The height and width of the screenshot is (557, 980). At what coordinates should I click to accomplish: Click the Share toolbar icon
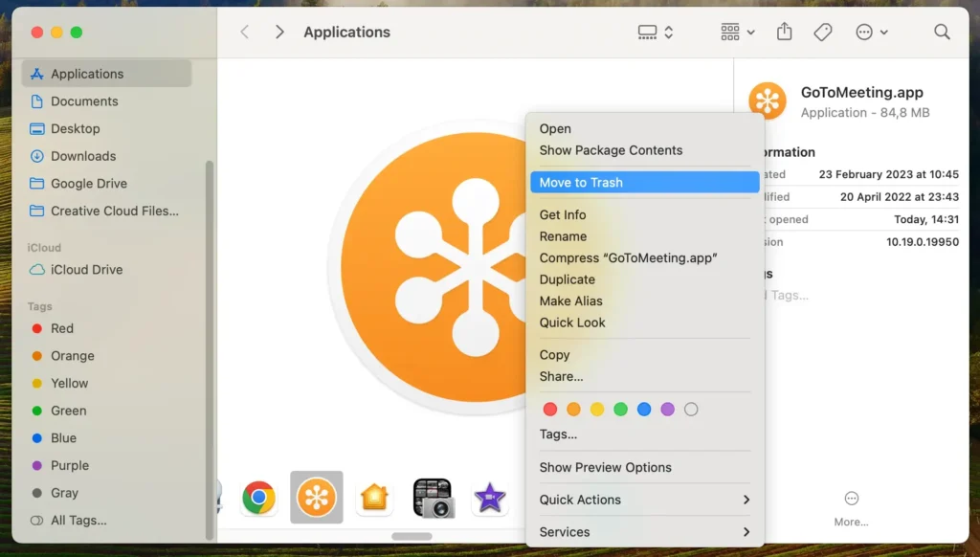[785, 32]
